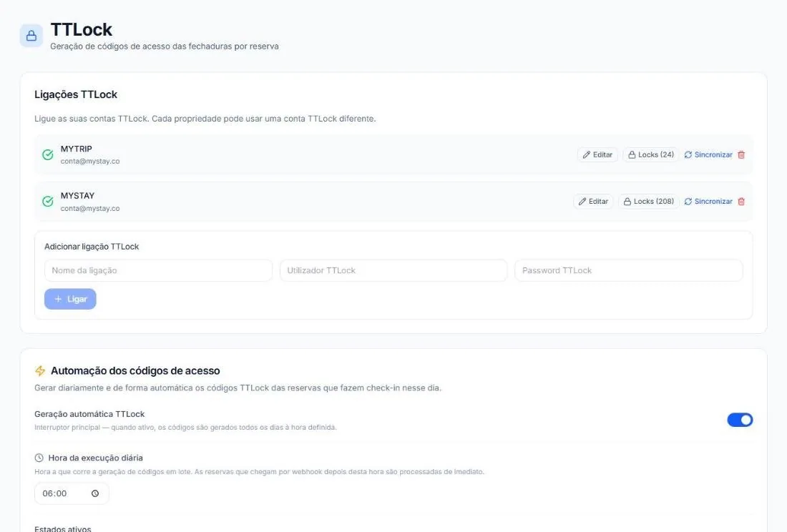The image size is (787, 532).
Task: Open Locks (208) for MYSTAY
Action: [x=648, y=202]
